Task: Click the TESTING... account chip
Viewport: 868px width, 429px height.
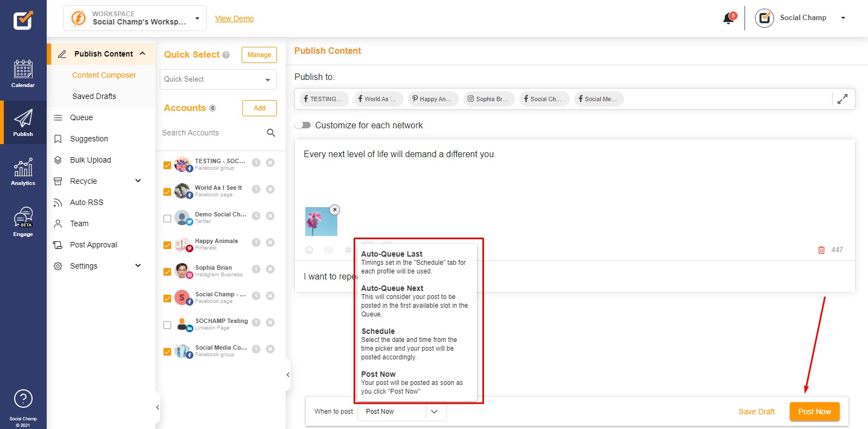Action: (324, 99)
